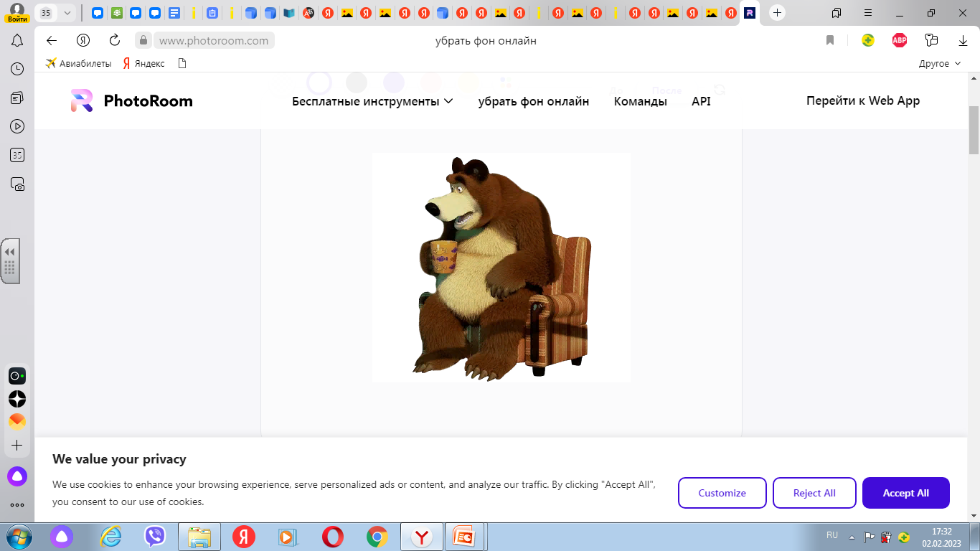Add an app with the sidebar plus button

[17, 446]
